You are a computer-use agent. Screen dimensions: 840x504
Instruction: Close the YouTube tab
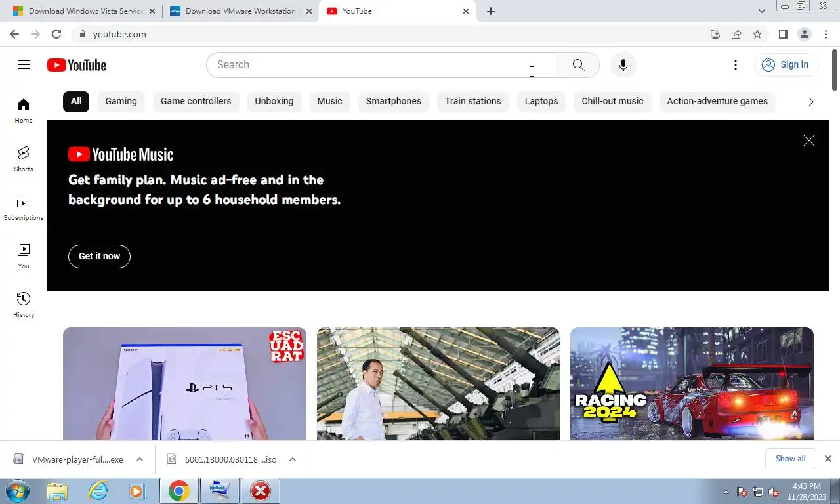[x=466, y=11]
